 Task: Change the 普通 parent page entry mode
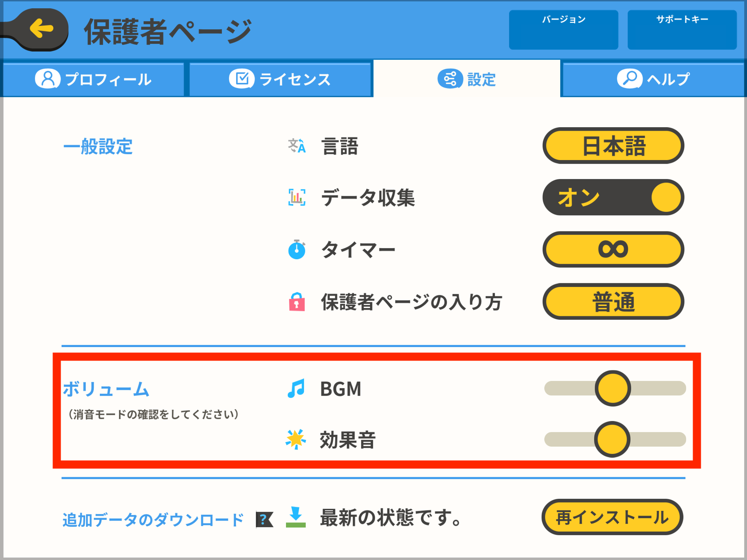tap(613, 302)
